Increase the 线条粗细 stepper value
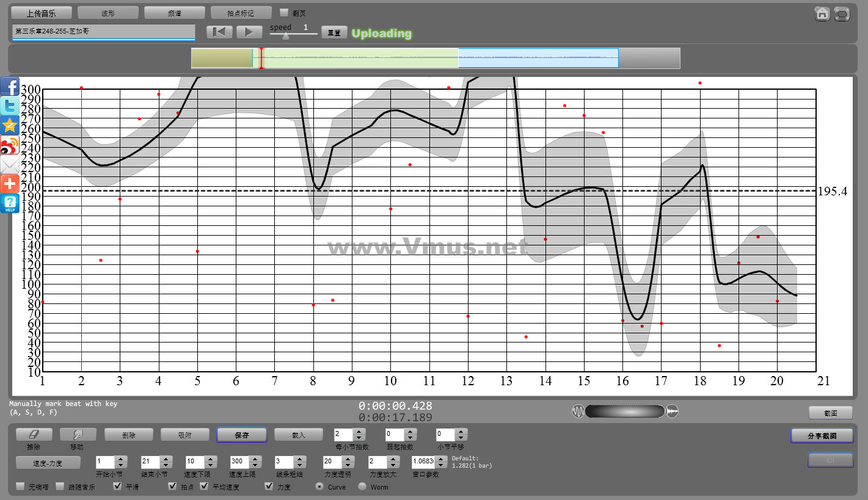868x500 pixels. tap(299, 458)
